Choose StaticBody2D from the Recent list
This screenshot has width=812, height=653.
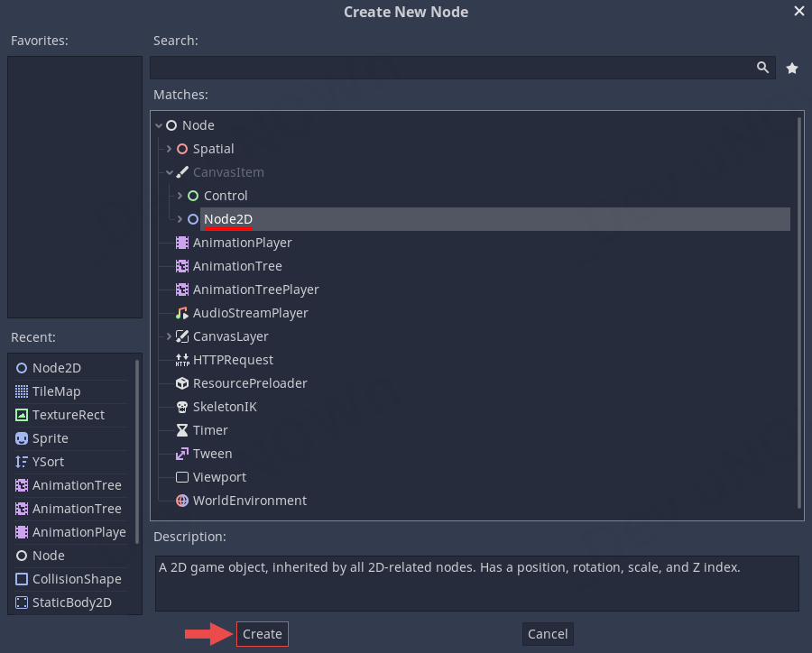point(72,602)
